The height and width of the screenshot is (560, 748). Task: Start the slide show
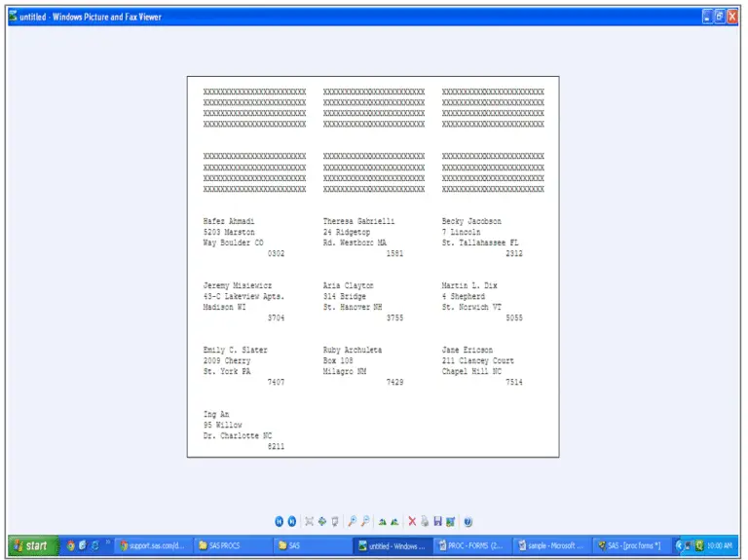(x=335, y=522)
